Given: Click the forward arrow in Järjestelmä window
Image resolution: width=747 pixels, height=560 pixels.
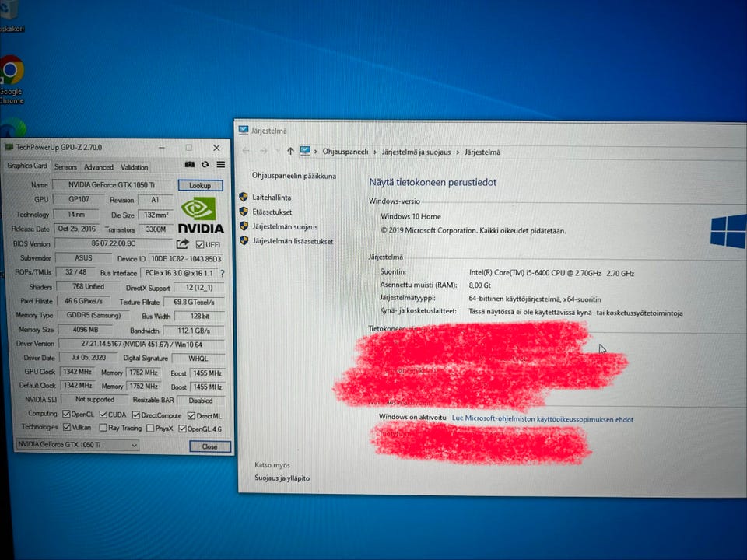Looking at the screenshot, I should (x=264, y=150).
